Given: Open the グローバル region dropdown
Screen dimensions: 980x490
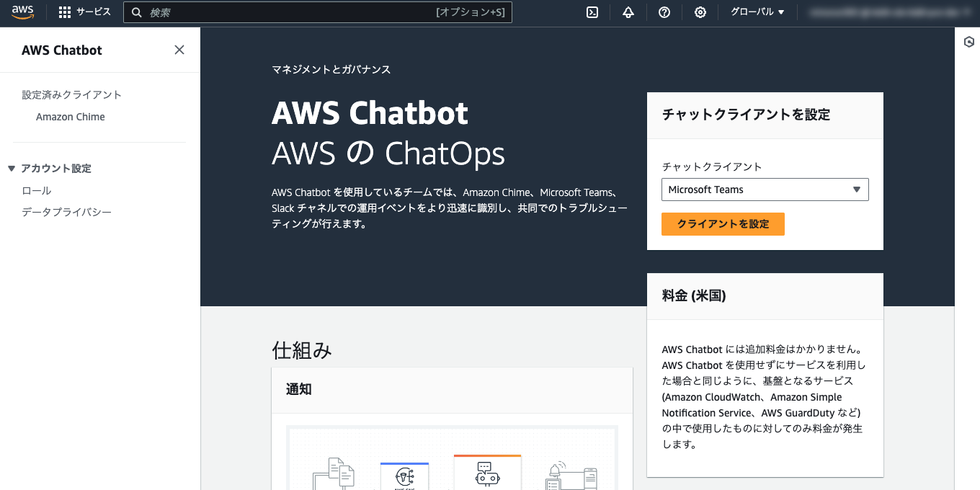Looking at the screenshot, I should coord(757,12).
